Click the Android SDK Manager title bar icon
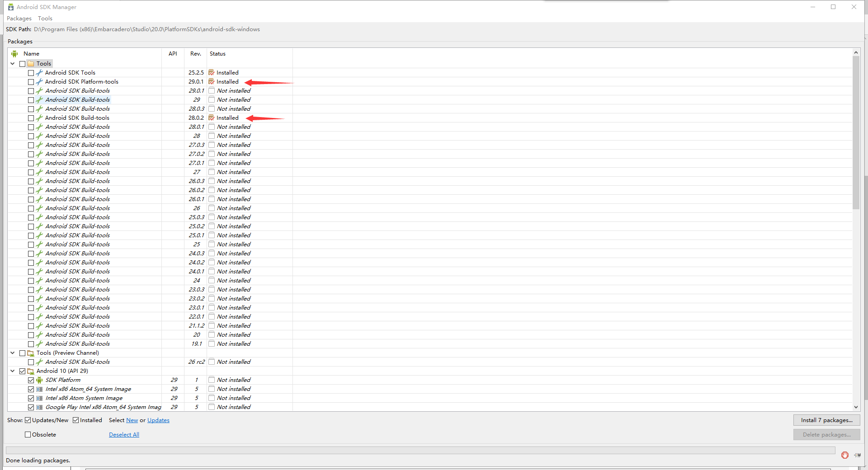 tap(11, 7)
